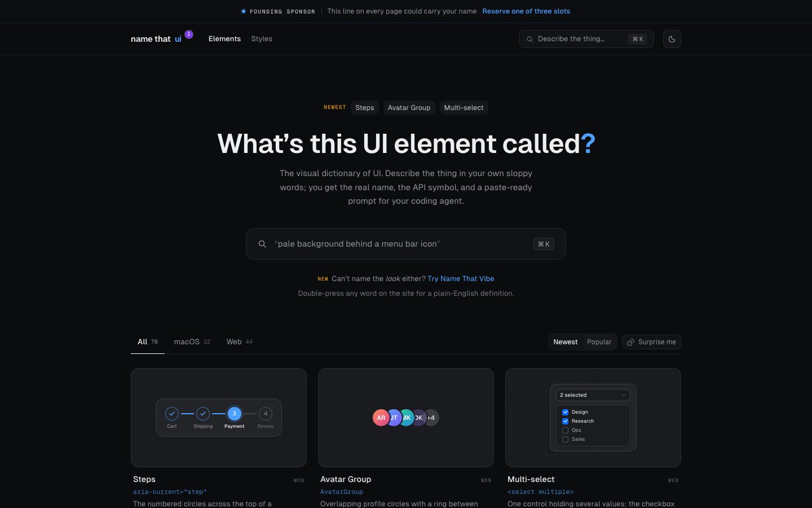Open the '2 selected' dropdown
Viewport: 812px width, 508px height.
[593, 395]
